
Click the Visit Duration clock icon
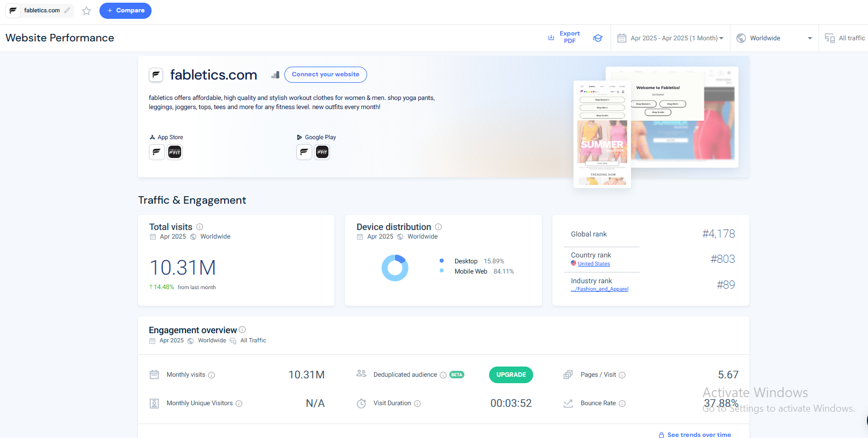[361, 403]
